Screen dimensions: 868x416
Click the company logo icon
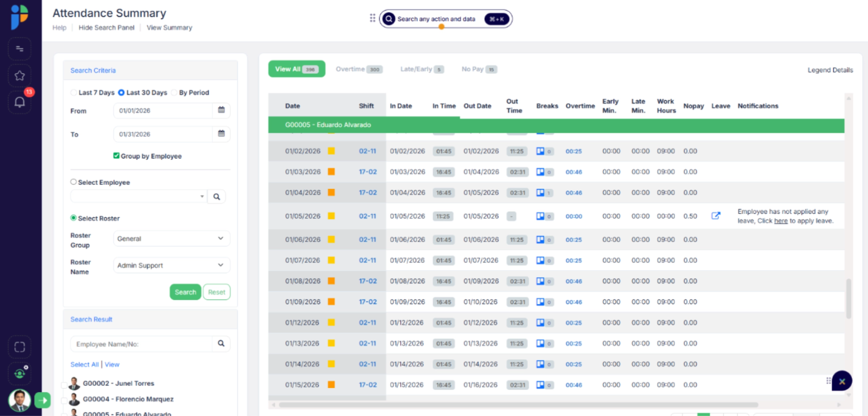(19, 17)
